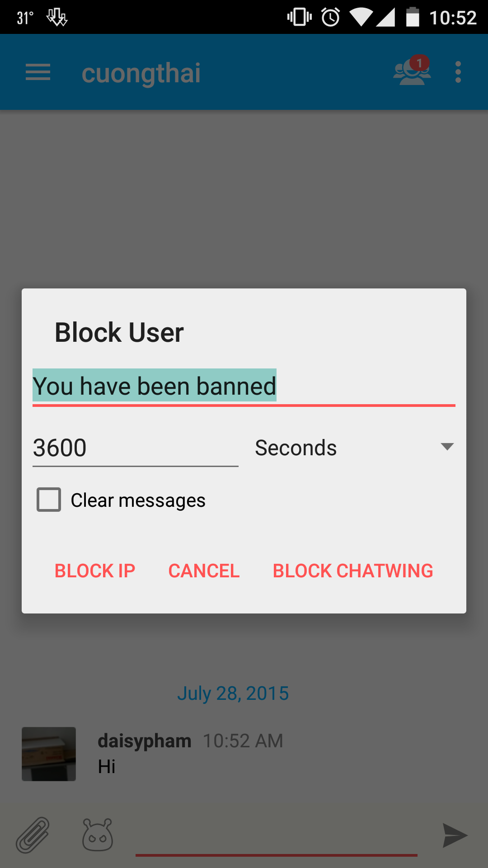Open the online users list icon
This screenshot has width=488, height=868.
[x=412, y=71]
